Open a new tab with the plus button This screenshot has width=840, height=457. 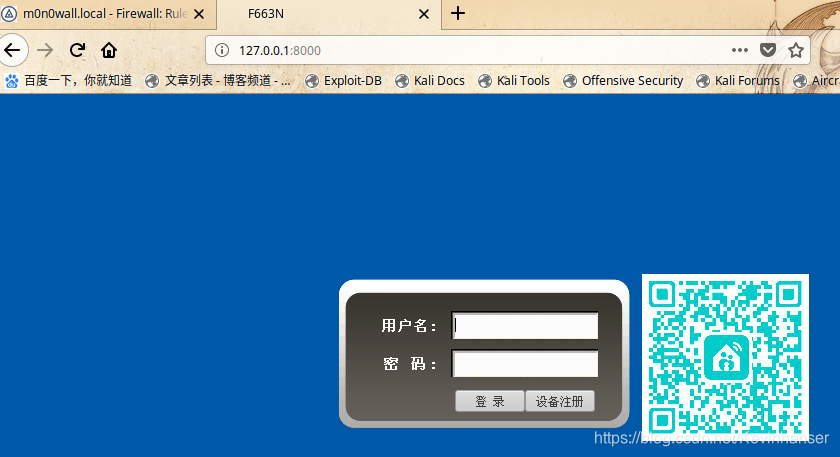point(458,13)
